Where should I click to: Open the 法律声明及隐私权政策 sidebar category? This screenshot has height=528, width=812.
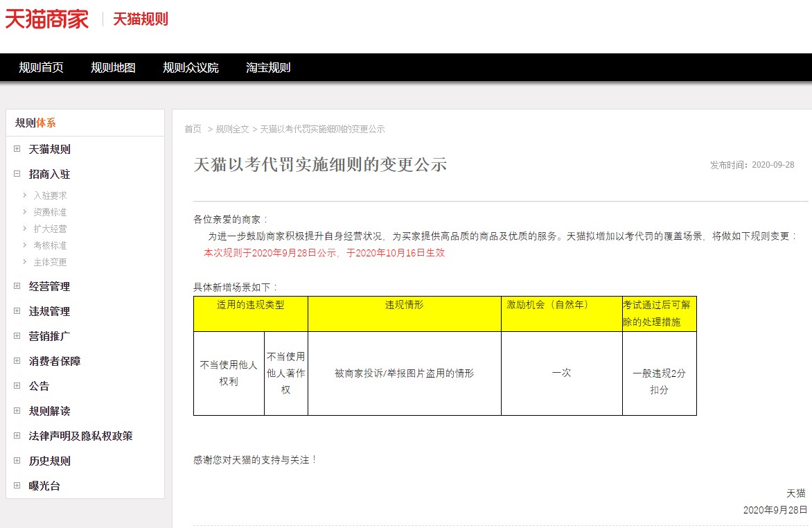click(81, 436)
